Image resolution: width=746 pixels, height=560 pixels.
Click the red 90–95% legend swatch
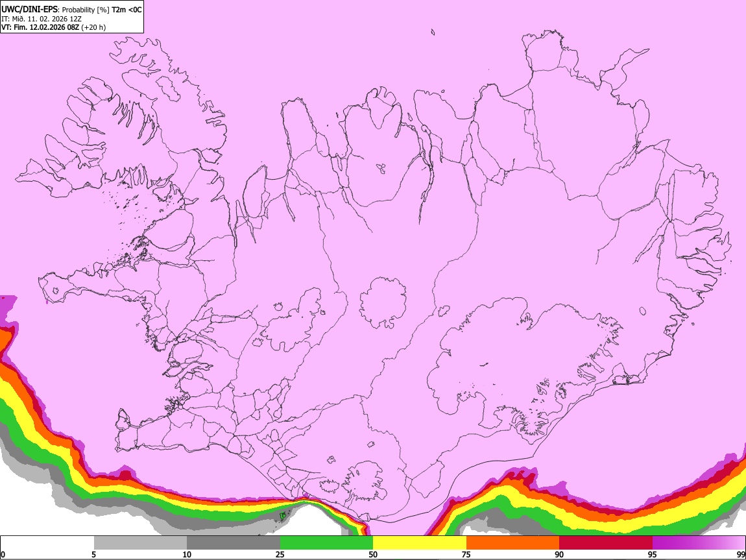tap(606, 543)
